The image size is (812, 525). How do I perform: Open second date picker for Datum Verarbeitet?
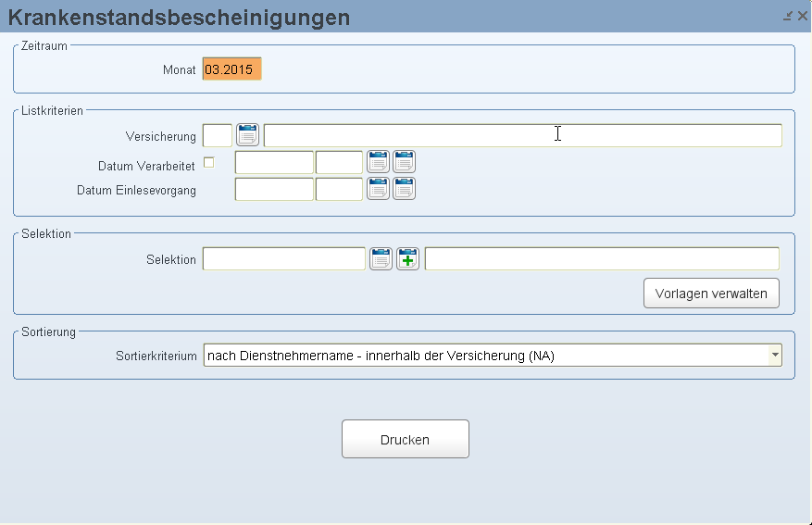tap(404, 162)
